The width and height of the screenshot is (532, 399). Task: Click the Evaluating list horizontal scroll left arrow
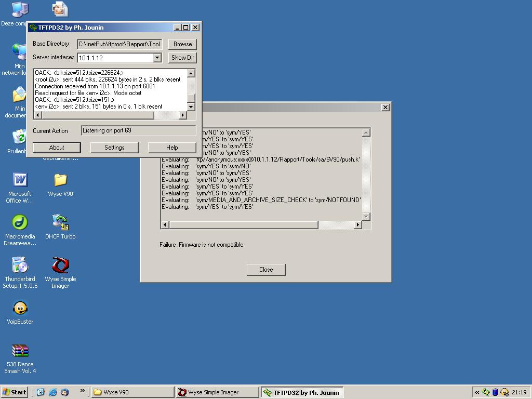pyautogui.click(x=165, y=224)
